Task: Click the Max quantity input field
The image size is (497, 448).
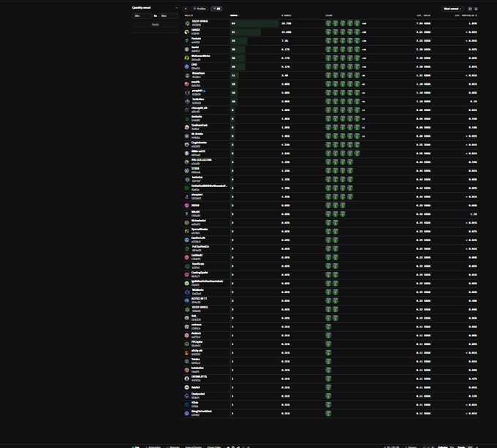Action: click(x=168, y=16)
